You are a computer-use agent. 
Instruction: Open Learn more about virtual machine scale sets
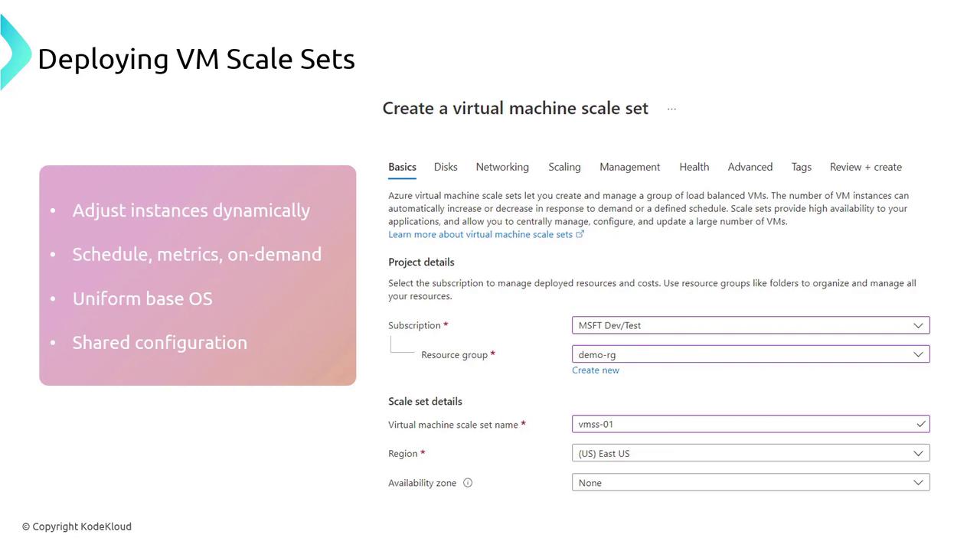(x=480, y=234)
